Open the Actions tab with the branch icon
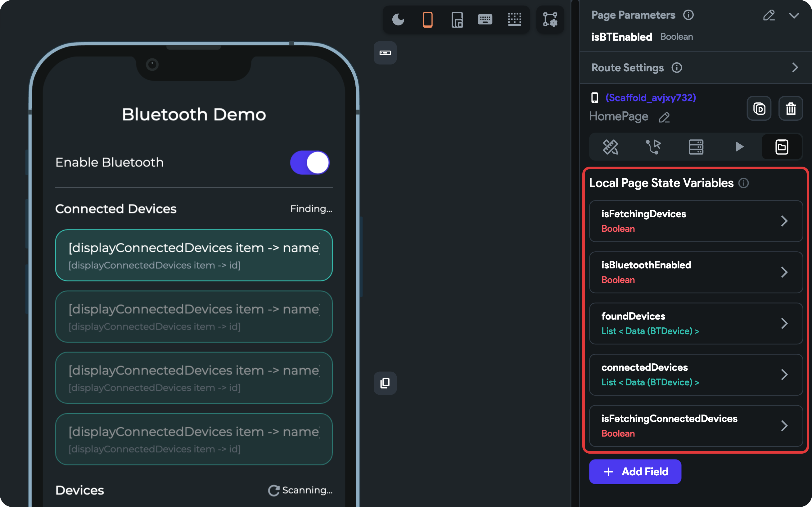Image resolution: width=812 pixels, height=507 pixels. [653, 146]
